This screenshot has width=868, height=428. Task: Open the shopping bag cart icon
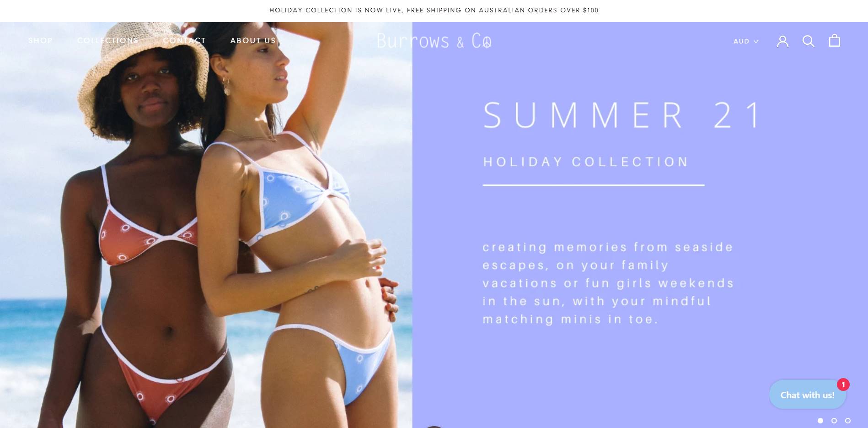click(x=835, y=41)
